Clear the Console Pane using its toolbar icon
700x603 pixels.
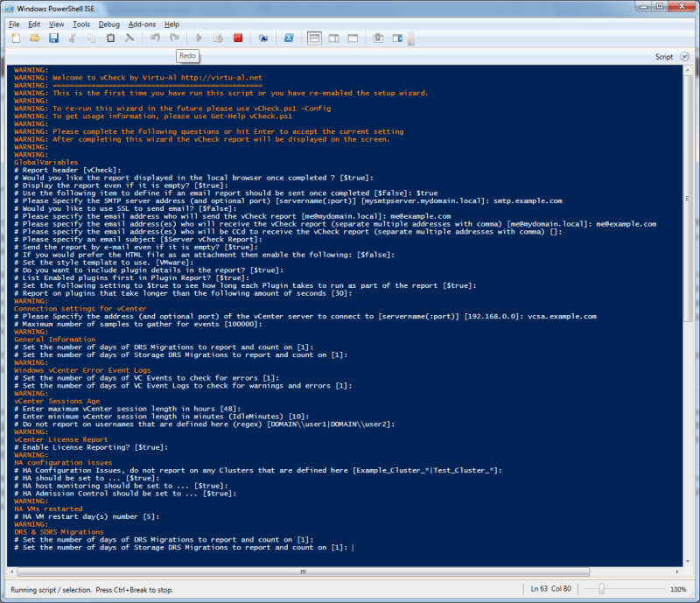tap(129, 38)
